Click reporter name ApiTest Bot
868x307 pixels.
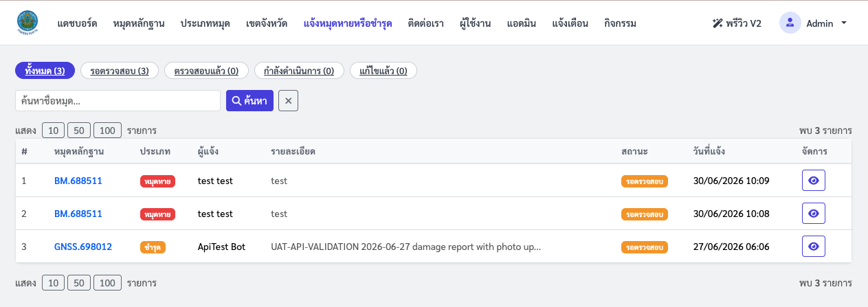pyautogui.click(x=221, y=247)
